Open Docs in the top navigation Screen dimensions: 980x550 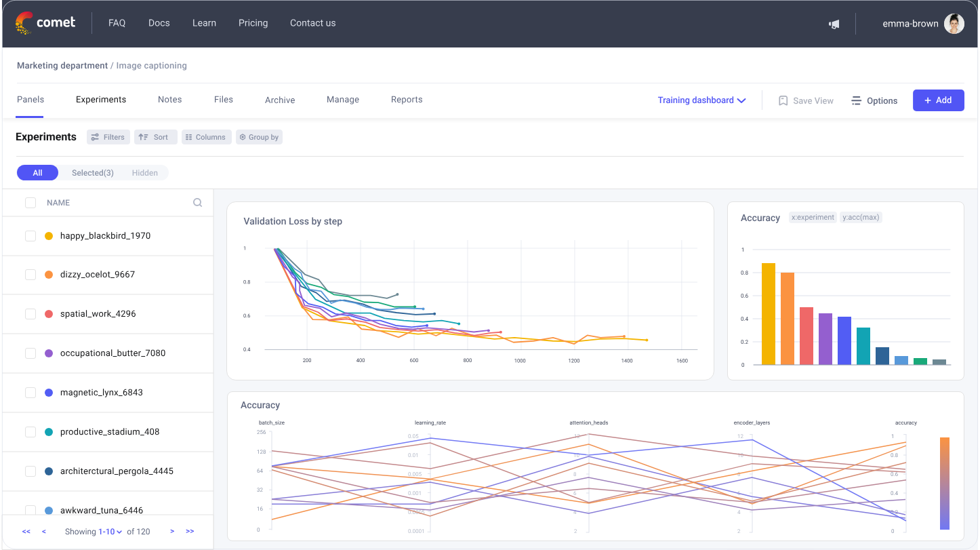(159, 23)
